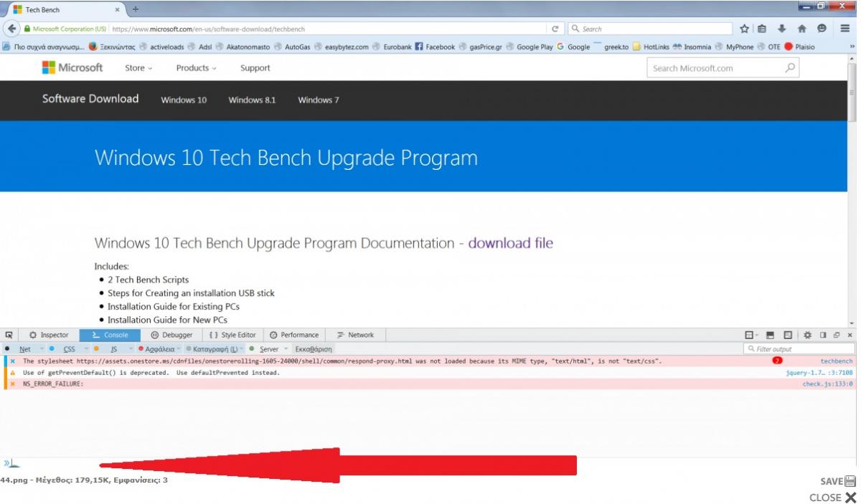This screenshot has width=861, height=504.
Task: Expand the Products menu
Action: [196, 68]
